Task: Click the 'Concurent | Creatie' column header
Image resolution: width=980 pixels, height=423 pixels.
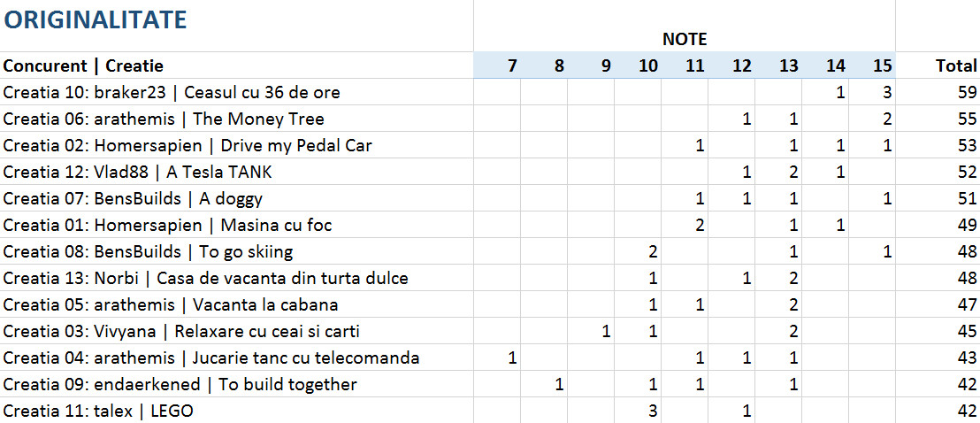Action: (x=84, y=65)
